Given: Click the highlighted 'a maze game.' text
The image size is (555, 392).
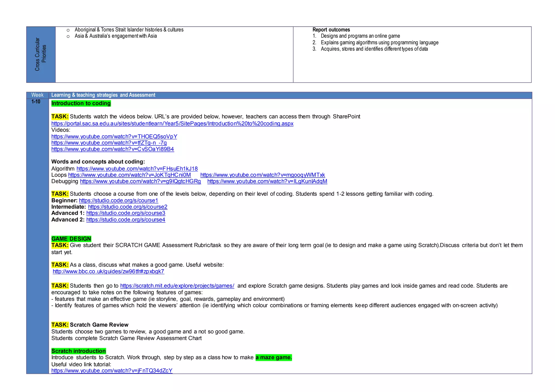Looking at the screenshot, I should click(274, 357).
